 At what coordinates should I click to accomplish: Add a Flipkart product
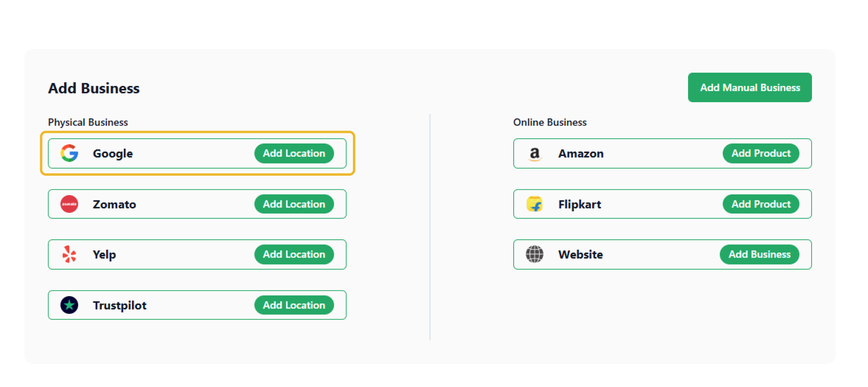pos(760,204)
